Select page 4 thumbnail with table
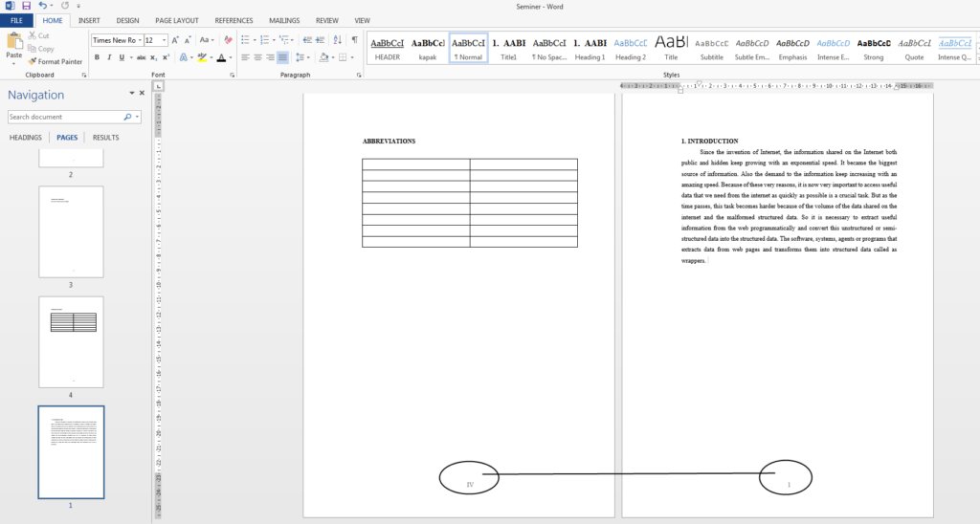The image size is (980, 524). click(71, 342)
